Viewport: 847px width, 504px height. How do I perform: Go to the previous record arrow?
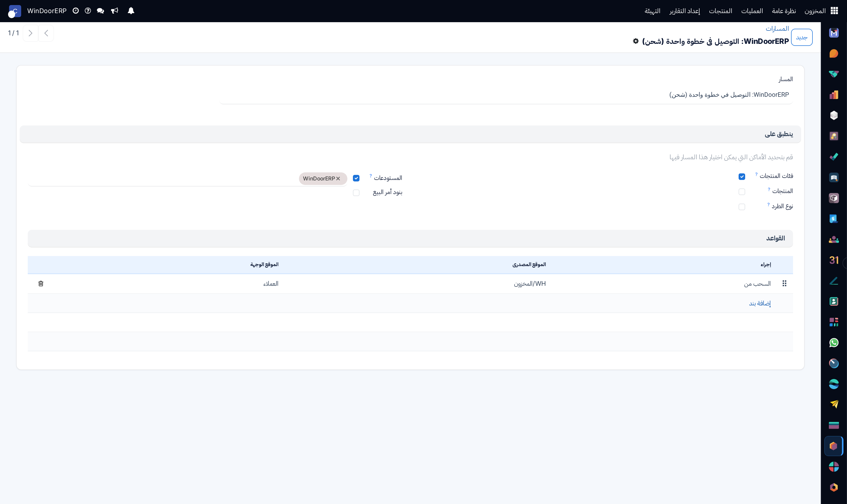coord(46,33)
